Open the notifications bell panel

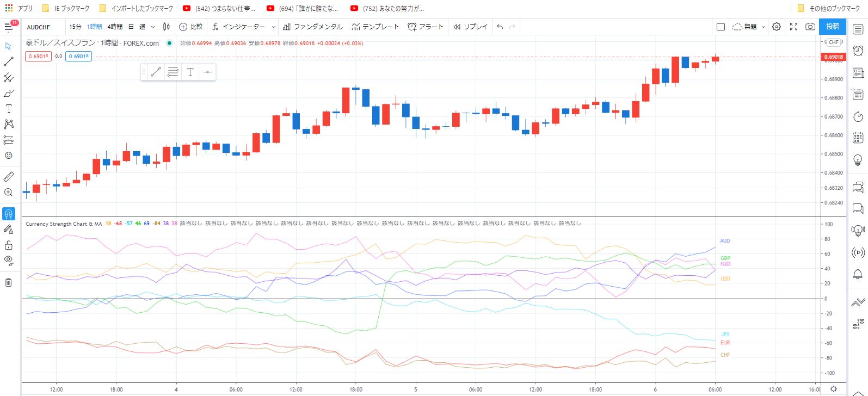pyautogui.click(x=858, y=274)
